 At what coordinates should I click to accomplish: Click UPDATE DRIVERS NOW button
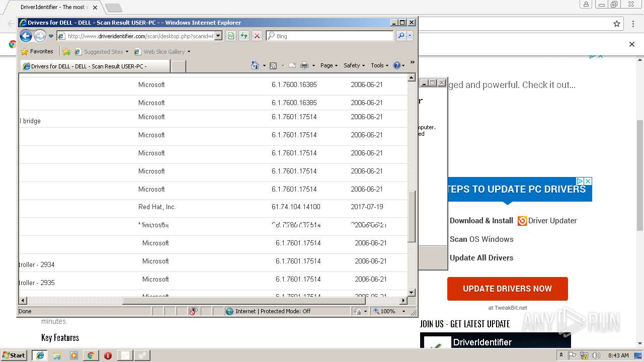point(508,289)
